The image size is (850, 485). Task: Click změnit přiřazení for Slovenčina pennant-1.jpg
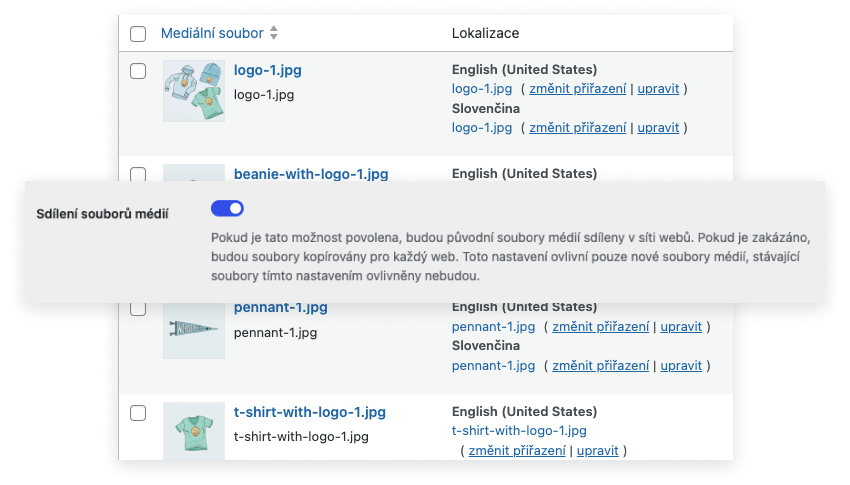pyautogui.click(x=601, y=366)
